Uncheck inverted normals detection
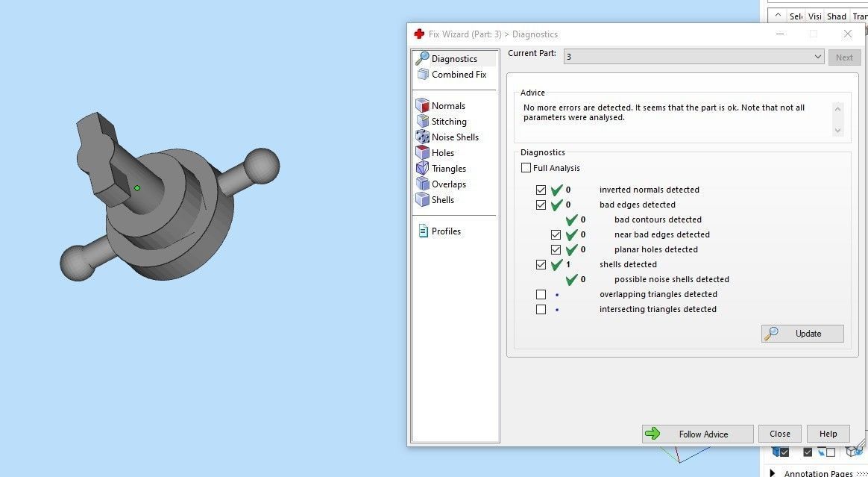Screen dimensions: 868x477 click(x=541, y=190)
